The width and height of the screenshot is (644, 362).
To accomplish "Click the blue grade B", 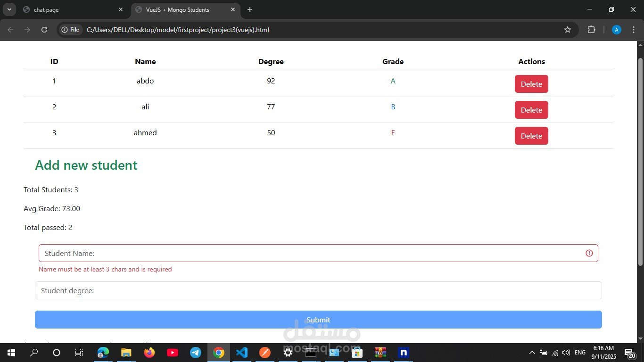I will point(393,107).
